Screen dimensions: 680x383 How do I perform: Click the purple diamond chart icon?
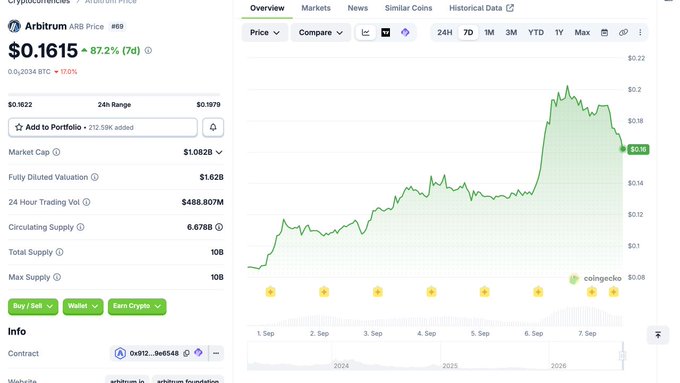click(x=405, y=33)
